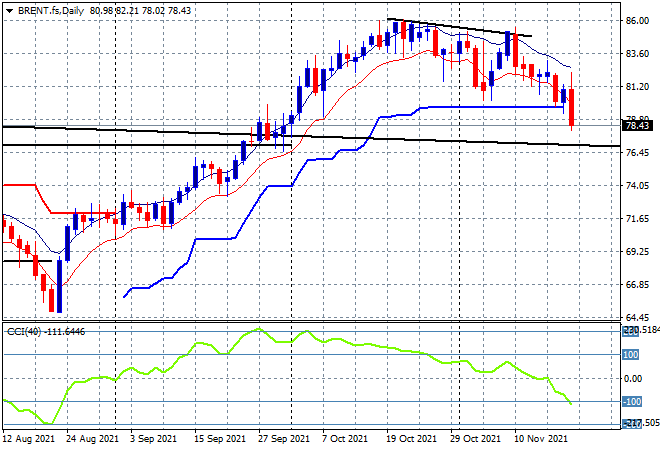Click the 12 Aug 2021 date label
This screenshot has width=660, height=450.
[29, 439]
